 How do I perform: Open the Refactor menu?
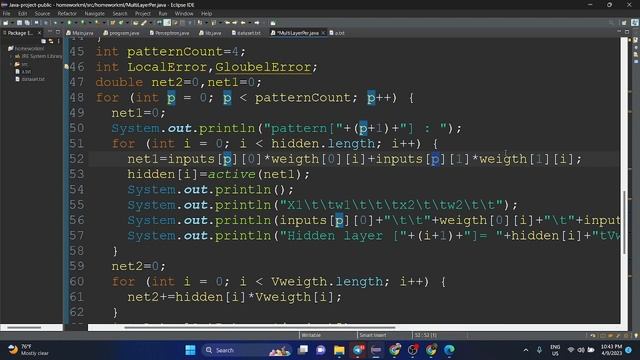click(x=67, y=13)
